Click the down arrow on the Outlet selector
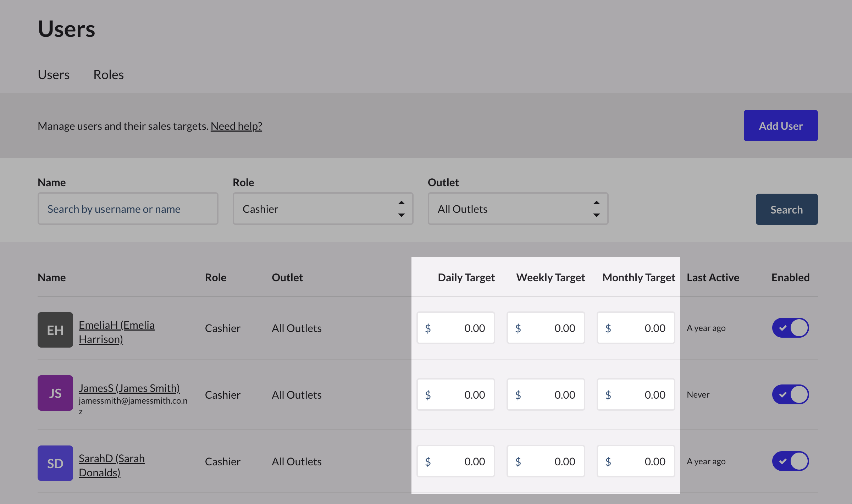This screenshot has width=852, height=504. pyautogui.click(x=596, y=215)
